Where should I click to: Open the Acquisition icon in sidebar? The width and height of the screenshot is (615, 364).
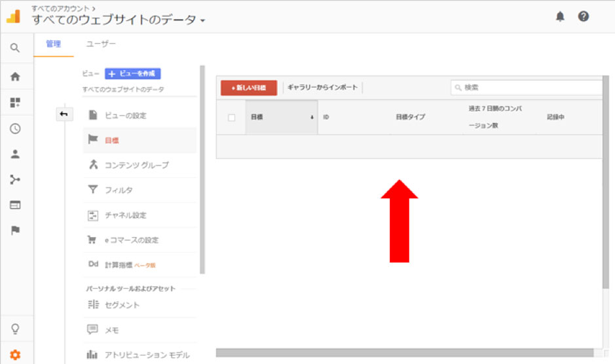point(15,179)
